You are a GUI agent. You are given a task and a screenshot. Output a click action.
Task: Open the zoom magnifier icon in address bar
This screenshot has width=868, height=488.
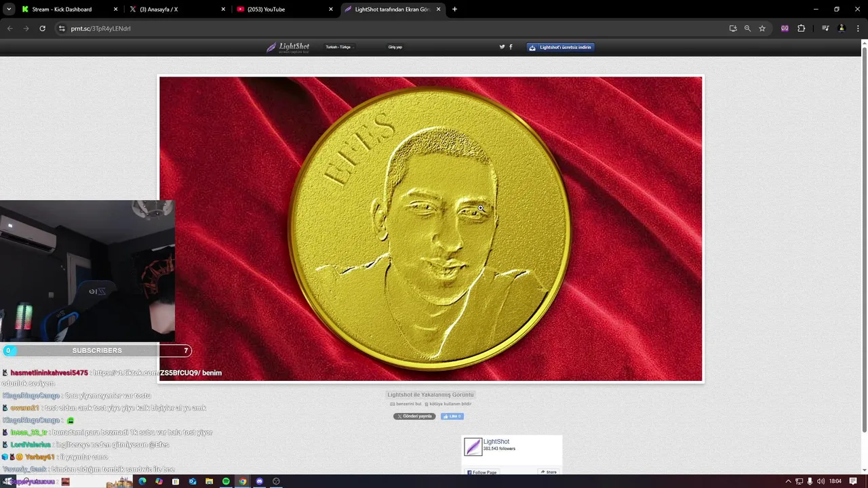tap(747, 28)
